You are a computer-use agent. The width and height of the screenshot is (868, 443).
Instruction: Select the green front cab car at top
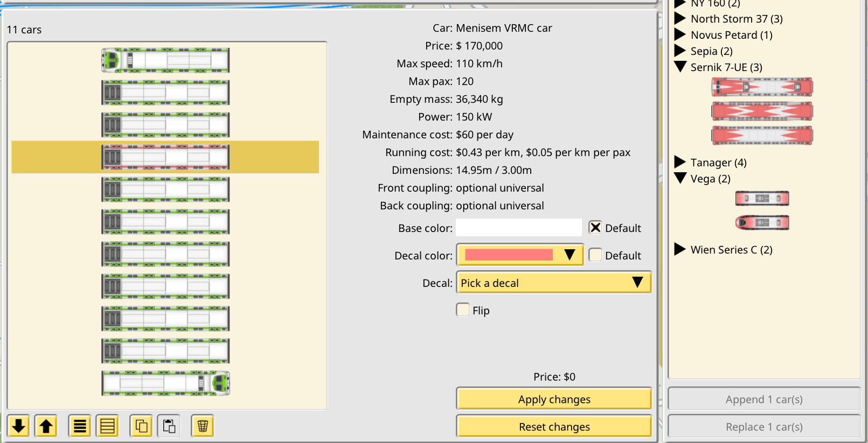[x=165, y=60]
